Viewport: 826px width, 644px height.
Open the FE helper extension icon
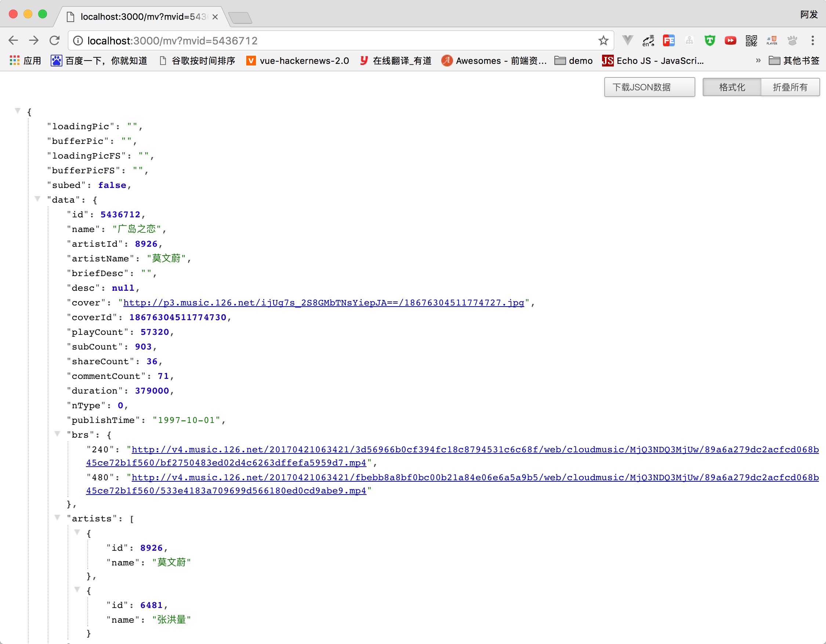click(669, 40)
